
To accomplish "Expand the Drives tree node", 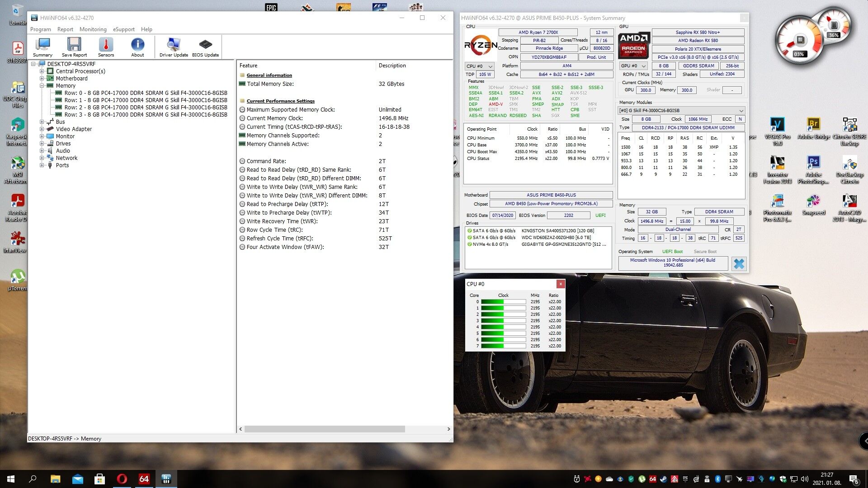I will (x=42, y=144).
